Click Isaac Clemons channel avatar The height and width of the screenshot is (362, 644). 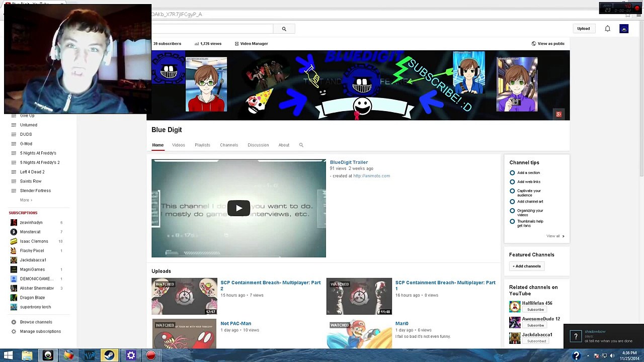coord(14,241)
